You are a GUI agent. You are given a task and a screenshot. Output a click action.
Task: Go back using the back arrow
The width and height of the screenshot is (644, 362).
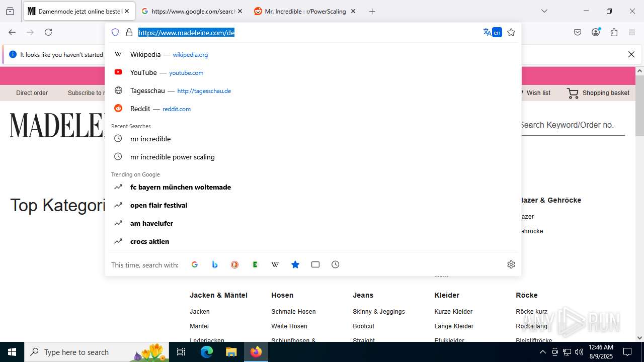click(12, 32)
